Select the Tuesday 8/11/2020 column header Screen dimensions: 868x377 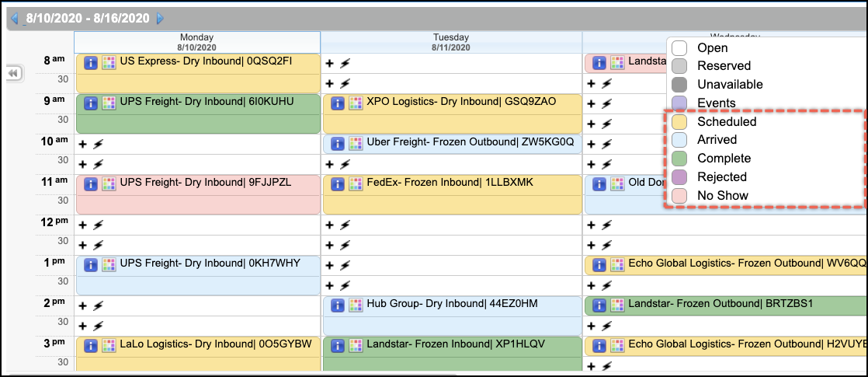click(x=451, y=42)
